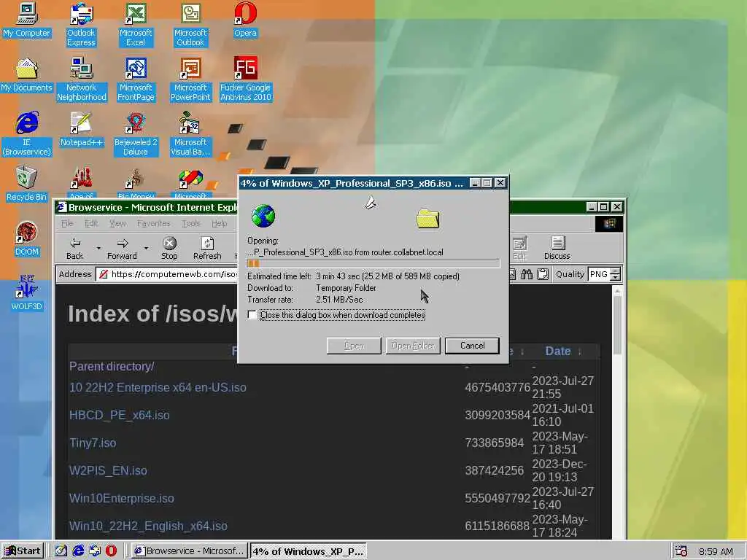The height and width of the screenshot is (560, 747).
Task: Open Favorites menu in Internet Explorer
Action: pos(153,223)
